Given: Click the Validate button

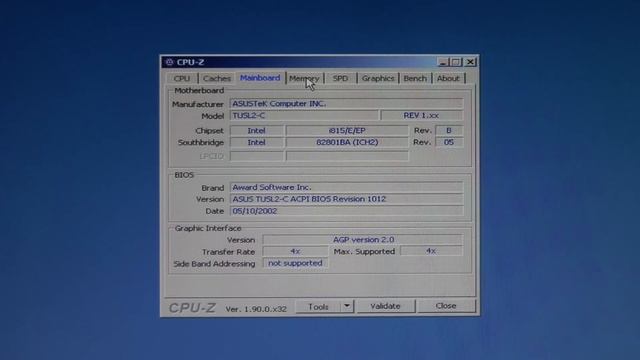Looking at the screenshot, I should click(385, 306).
